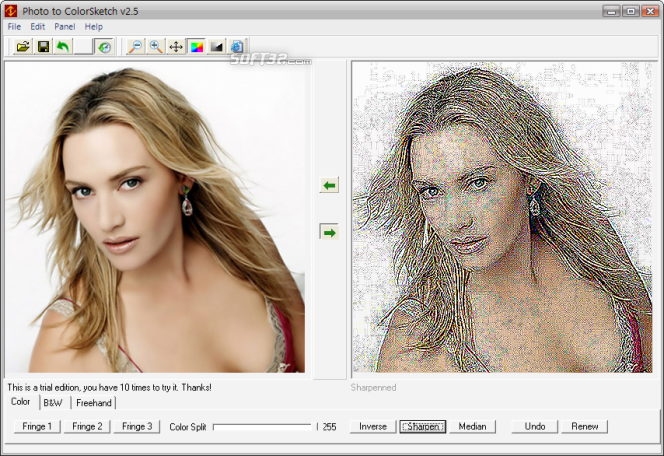This screenshot has height=456, width=664.
Task: Open the File menu
Action: click(14, 27)
